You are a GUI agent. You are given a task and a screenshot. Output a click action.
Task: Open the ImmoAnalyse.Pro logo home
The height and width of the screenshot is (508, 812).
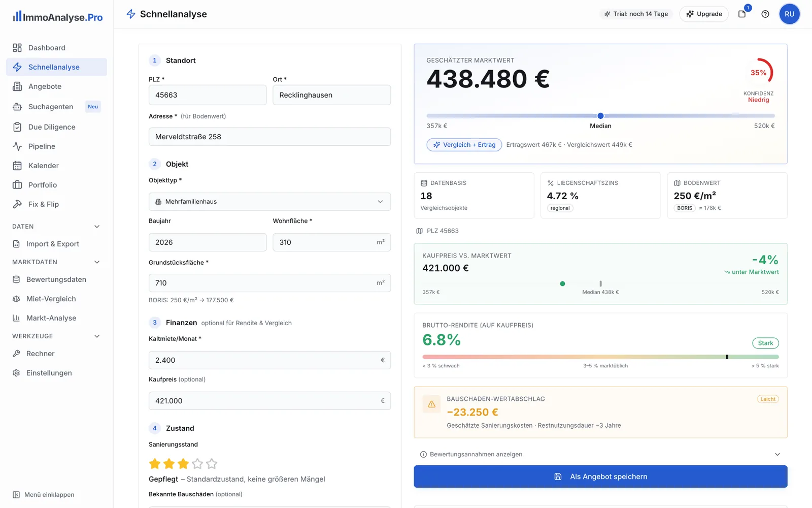(x=58, y=17)
